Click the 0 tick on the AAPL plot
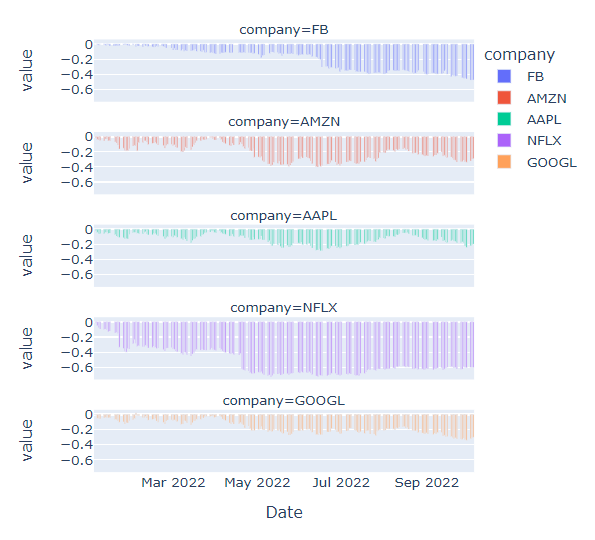Image resolution: width=595 pixels, height=540 pixels. (89, 229)
